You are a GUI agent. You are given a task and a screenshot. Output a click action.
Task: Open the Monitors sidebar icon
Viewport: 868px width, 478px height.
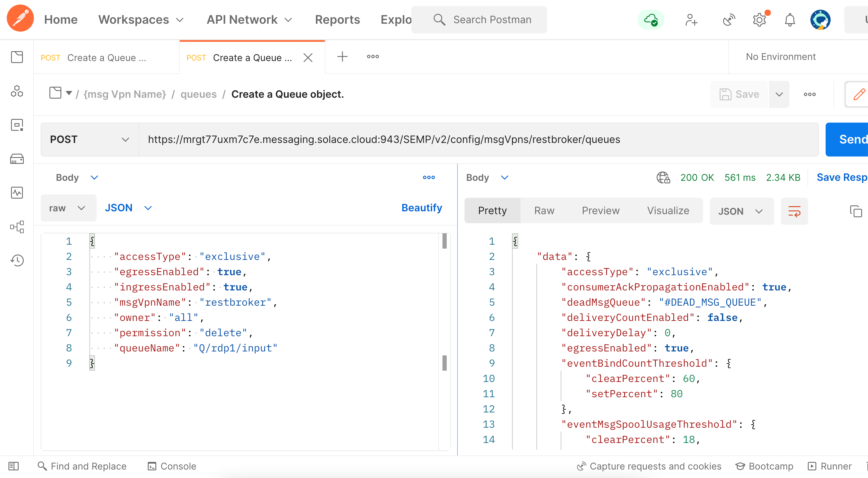(17, 193)
